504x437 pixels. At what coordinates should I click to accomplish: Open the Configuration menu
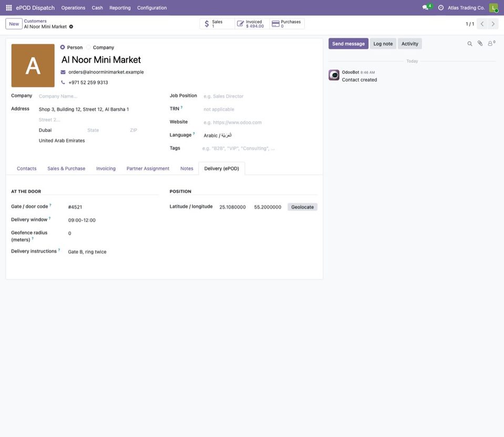[152, 8]
